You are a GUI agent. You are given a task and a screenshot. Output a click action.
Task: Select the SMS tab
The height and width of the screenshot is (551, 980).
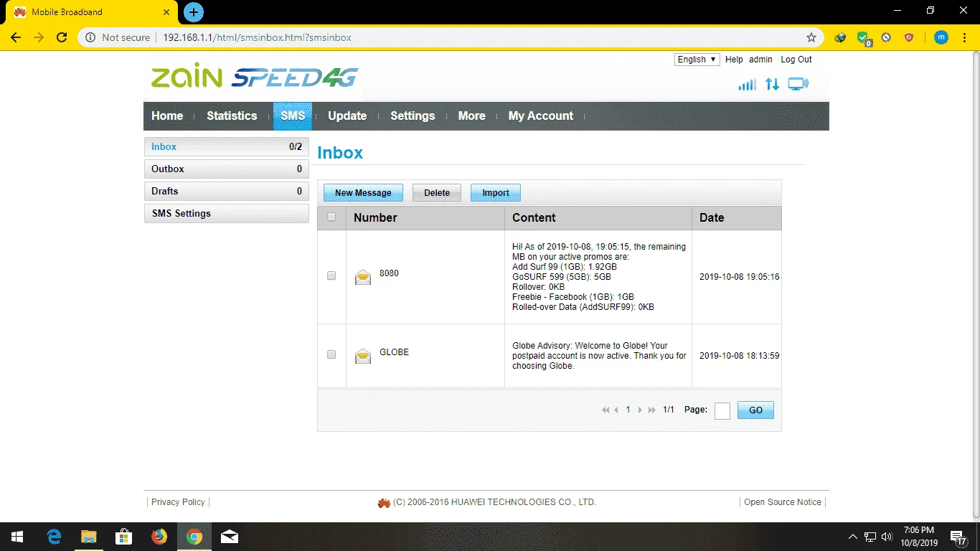coord(293,116)
